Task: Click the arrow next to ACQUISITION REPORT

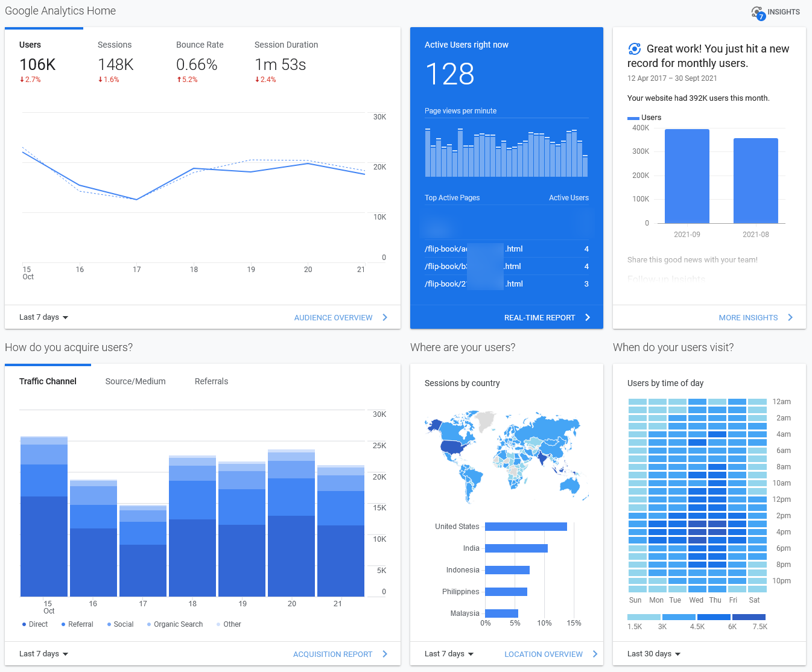Action: pyautogui.click(x=385, y=653)
